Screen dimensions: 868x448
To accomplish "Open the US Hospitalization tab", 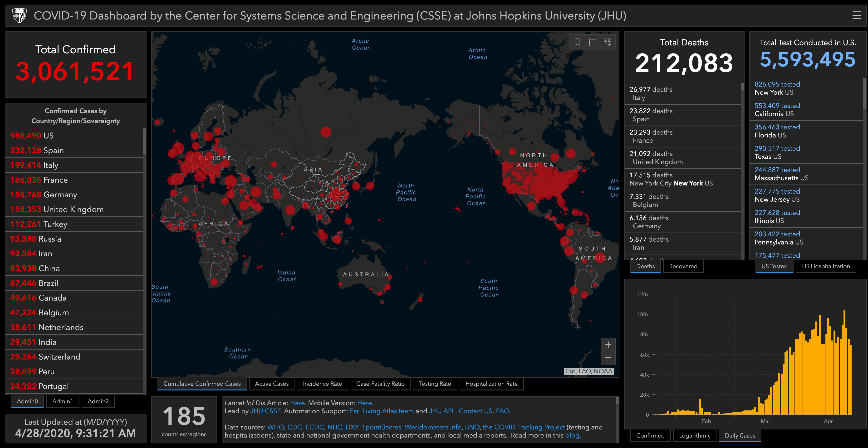I will pos(826,266).
